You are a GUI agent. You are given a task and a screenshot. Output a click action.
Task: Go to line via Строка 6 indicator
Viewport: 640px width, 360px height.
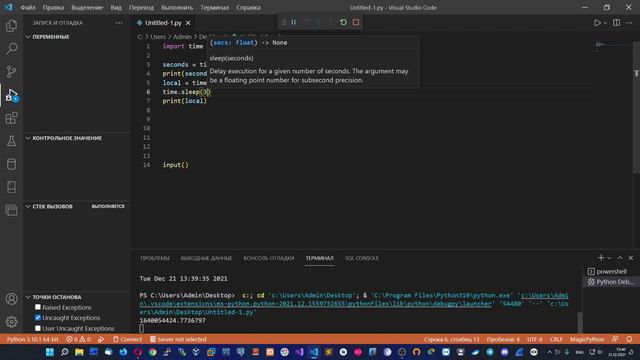451,339
